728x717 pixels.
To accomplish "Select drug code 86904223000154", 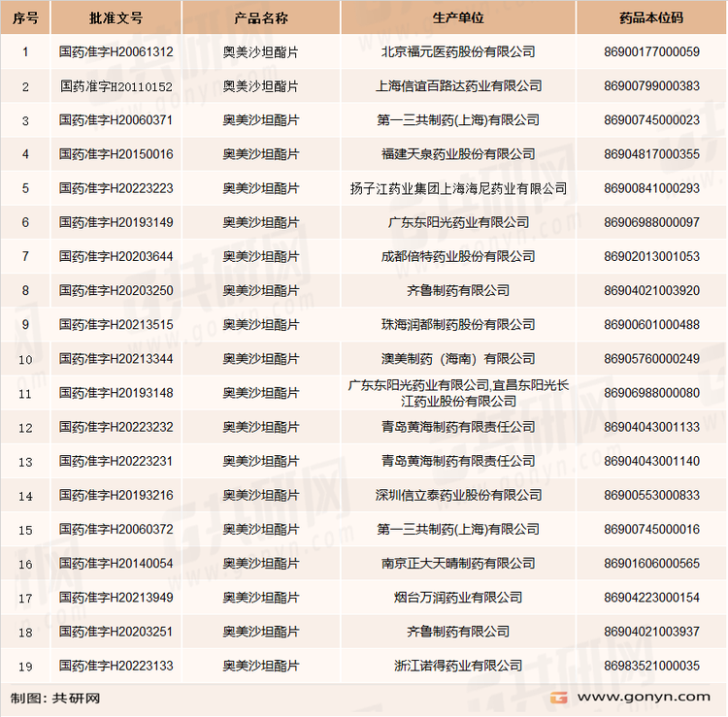I will point(651,598).
